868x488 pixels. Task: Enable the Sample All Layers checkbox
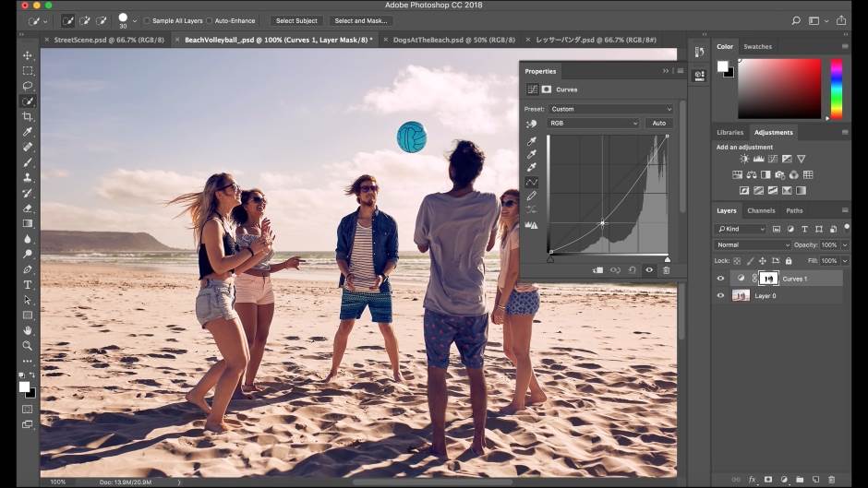click(x=148, y=20)
